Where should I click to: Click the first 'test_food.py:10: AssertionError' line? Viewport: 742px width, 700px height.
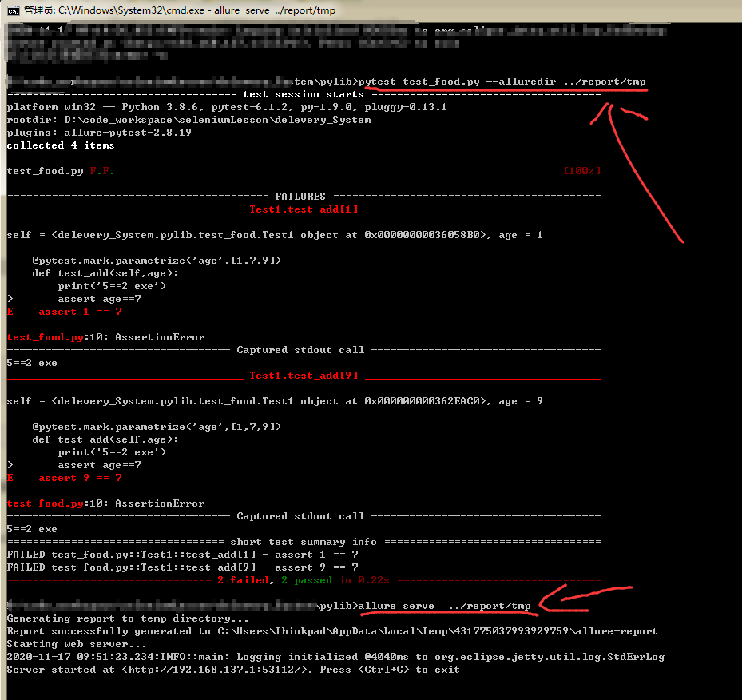pyautogui.click(x=105, y=337)
